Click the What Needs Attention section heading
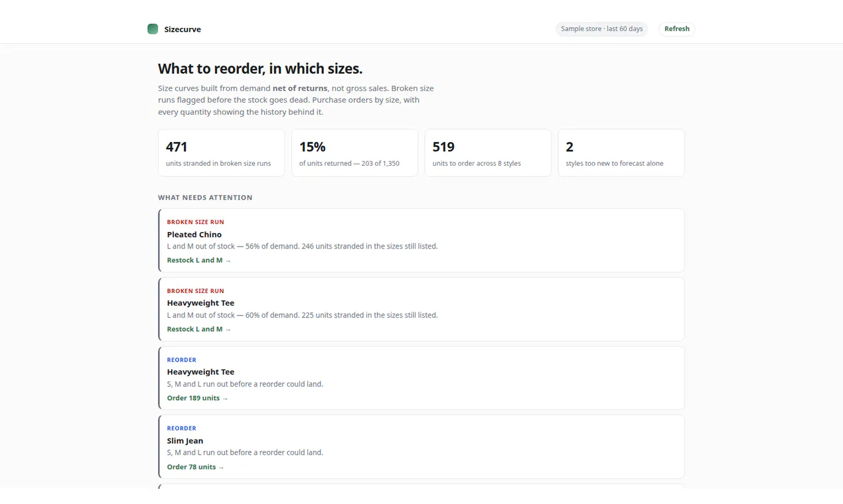The image size is (843, 504). click(205, 198)
